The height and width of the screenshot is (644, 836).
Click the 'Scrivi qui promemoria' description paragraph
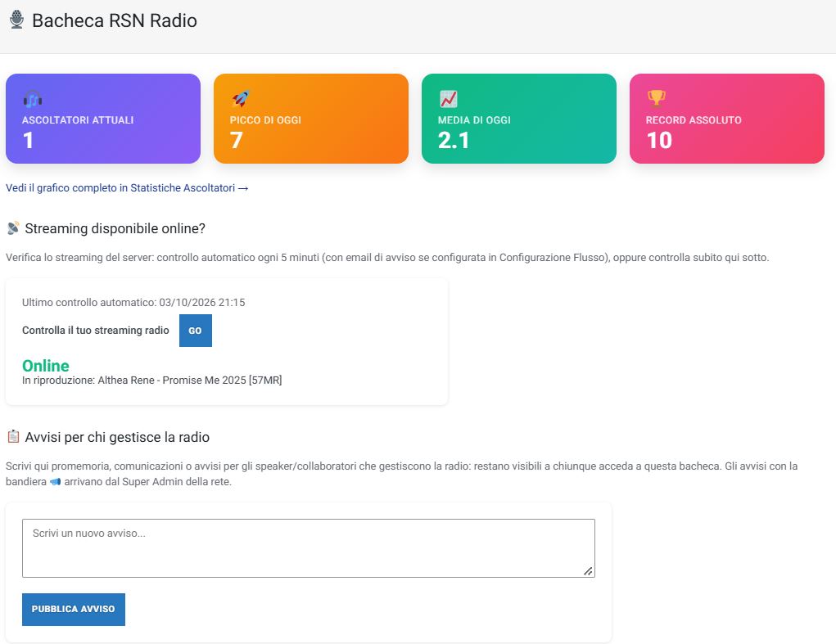401,474
